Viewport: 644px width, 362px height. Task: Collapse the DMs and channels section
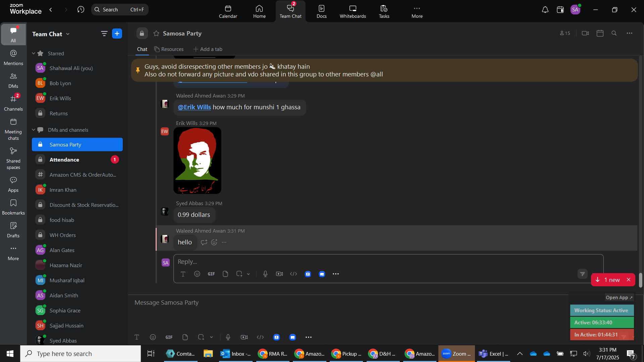(34, 130)
